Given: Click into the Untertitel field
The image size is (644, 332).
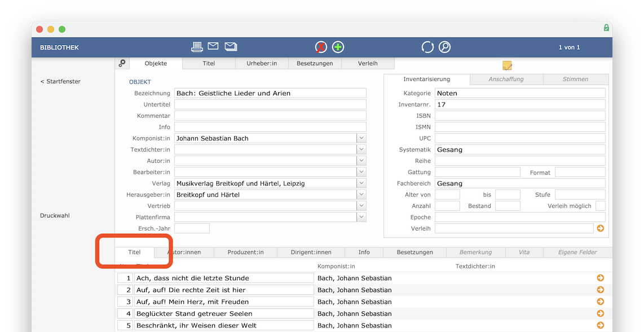Looking at the screenshot, I should tap(270, 104).
